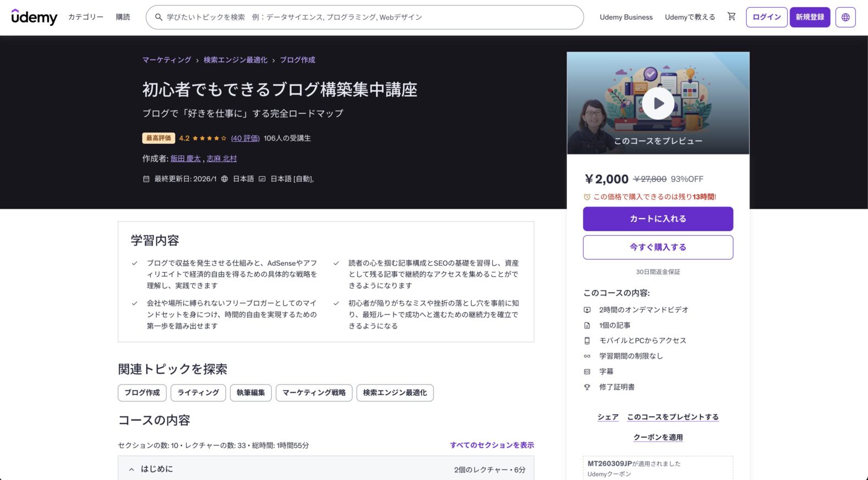Open the カテゴリー menu
The height and width of the screenshot is (480, 868).
tap(86, 17)
